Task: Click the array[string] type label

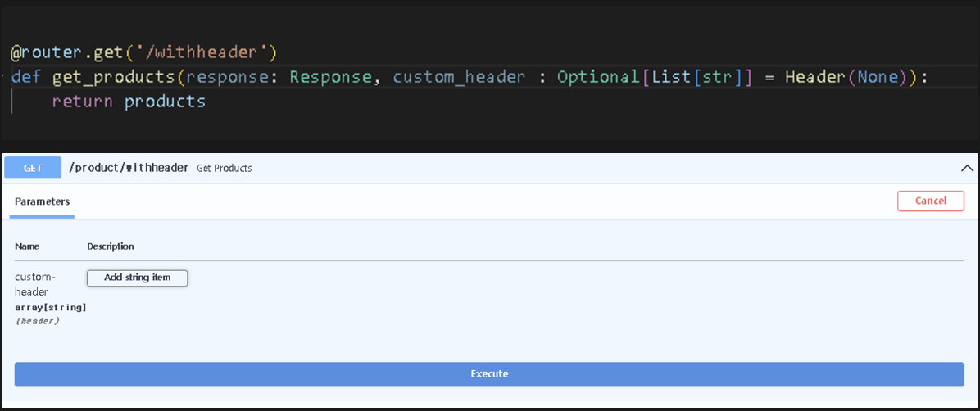Action: click(x=50, y=307)
